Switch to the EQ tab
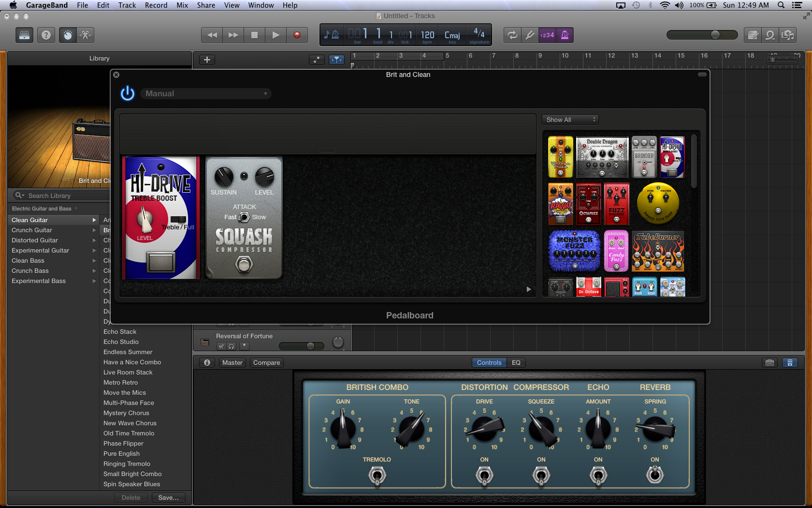 coord(516,362)
